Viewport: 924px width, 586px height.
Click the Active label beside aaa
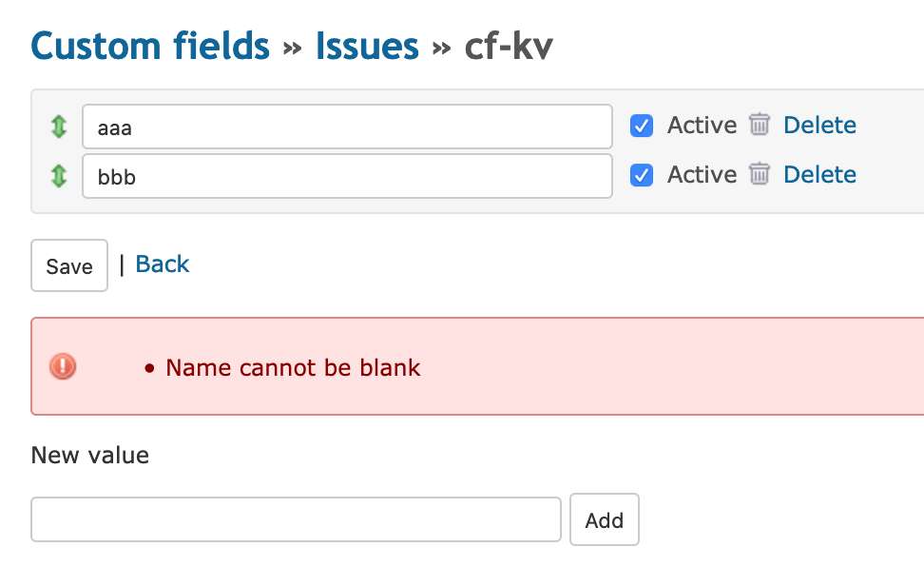[x=702, y=126]
